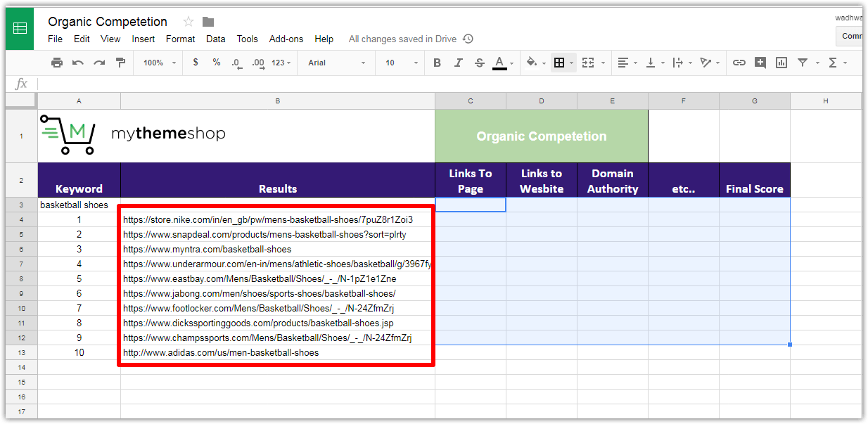Select column A header
The height and width of the screenshot is (424, 868).
click(x=79, y=101)
